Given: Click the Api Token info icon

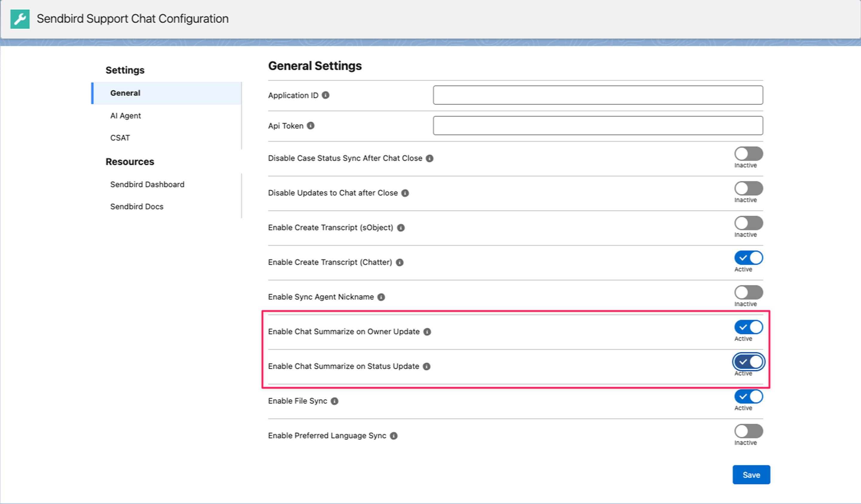Looking at the screenshot, I should pyautogui.click(x=311, y=126).
